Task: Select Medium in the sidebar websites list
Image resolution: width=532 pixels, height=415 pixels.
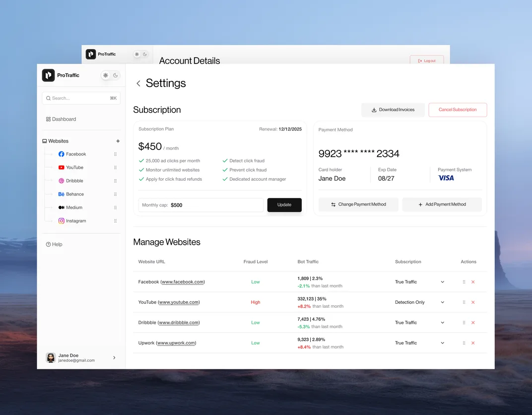Action: click(70, 207)
